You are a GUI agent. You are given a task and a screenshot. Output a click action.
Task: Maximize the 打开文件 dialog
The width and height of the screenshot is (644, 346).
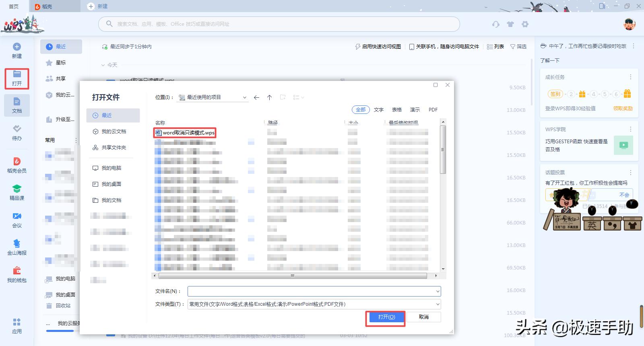tap(436, 85)
